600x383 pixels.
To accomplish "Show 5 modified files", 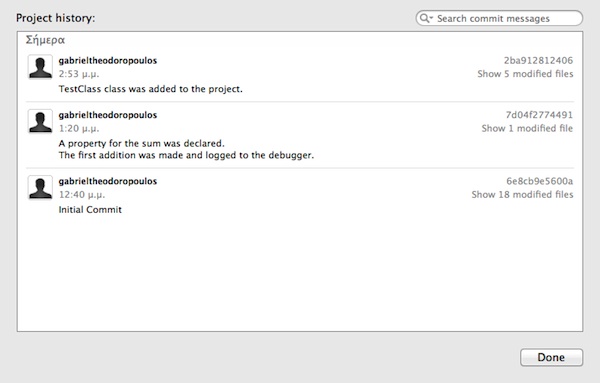I will [x=525, y=74].
